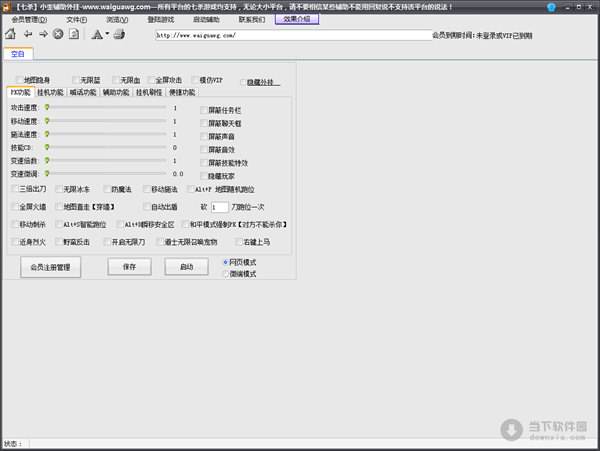Switch to the 便捷功能 tab
600x451 pixels.
pos(182,93)
